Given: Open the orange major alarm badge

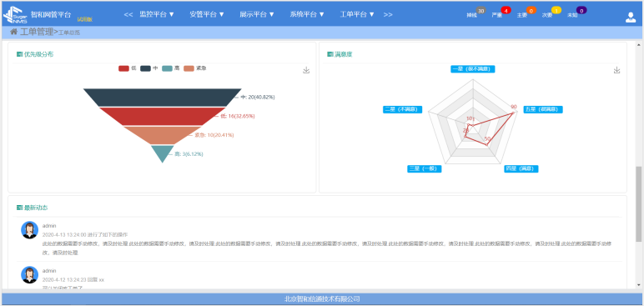Looking at the screenshot, I should (x=531, y=10).
